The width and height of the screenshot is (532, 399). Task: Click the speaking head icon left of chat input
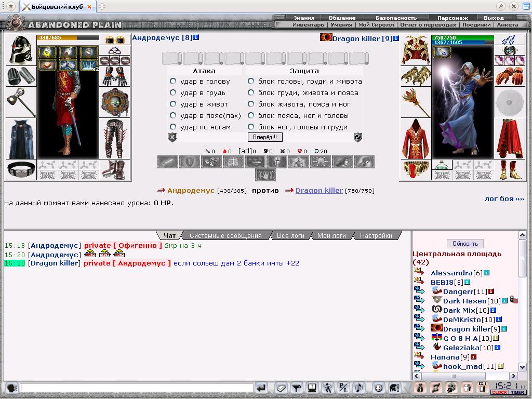point(11,388)
